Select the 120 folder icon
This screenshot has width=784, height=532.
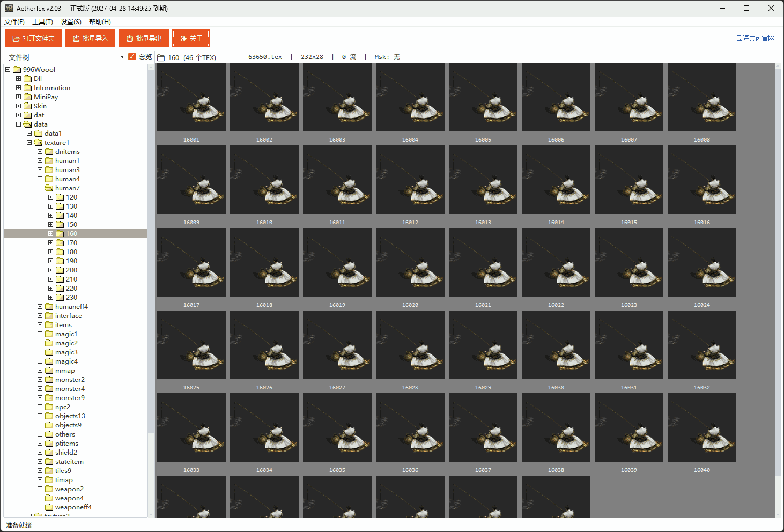pos(60,197)
